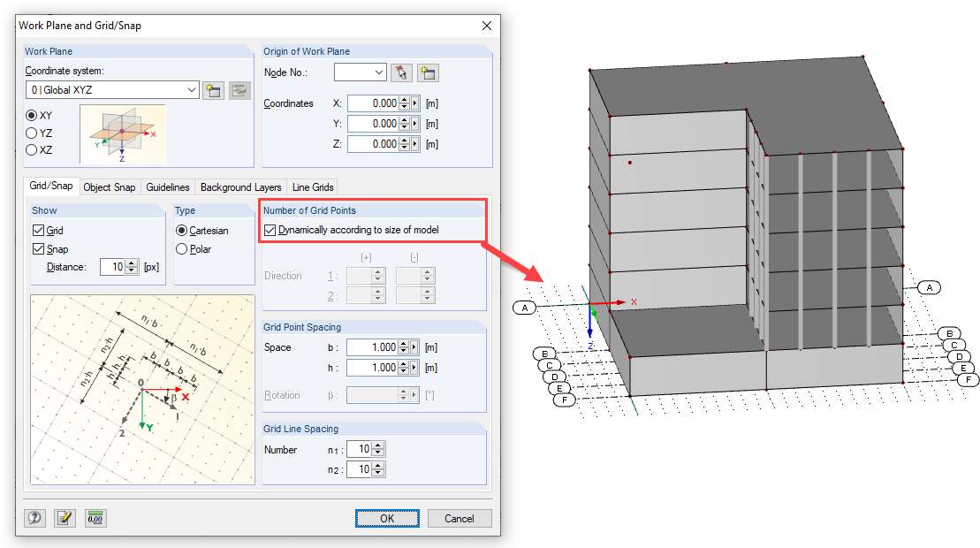The image size is (980, 548).
Task: Adjust spacing h stepper
Action: (404, 368)
